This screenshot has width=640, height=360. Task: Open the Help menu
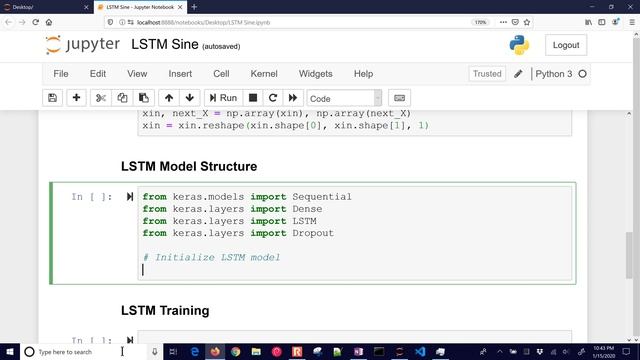(363, 74)
